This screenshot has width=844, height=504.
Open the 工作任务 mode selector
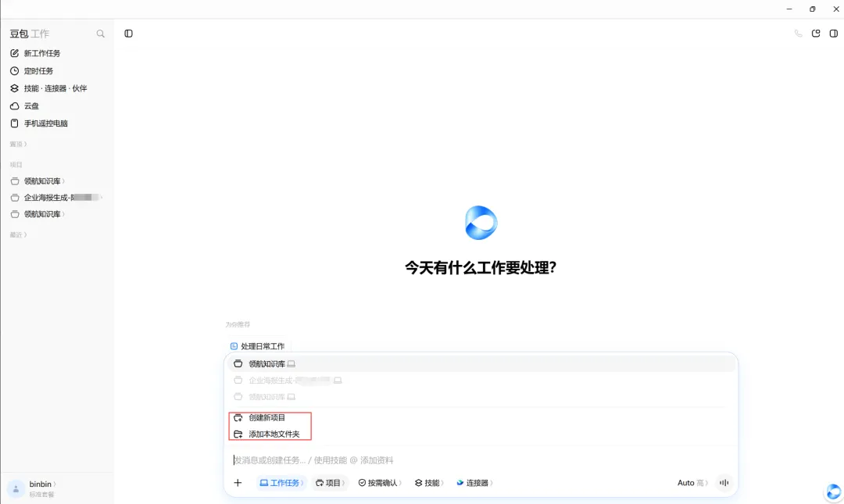tap(281, 483)
